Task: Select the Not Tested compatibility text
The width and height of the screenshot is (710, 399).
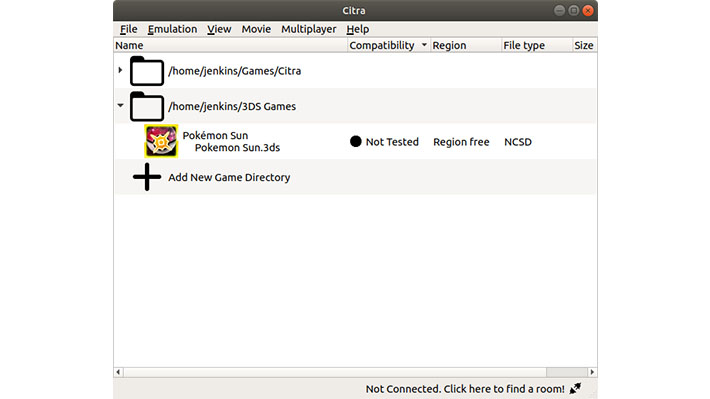Action: coord(392,142)
